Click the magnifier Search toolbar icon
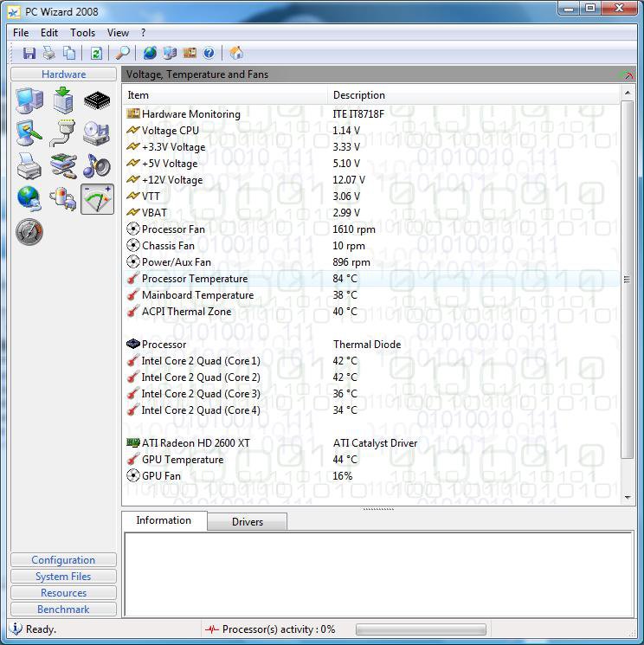Viewport: 644px width, 645px height. (123, 53)
